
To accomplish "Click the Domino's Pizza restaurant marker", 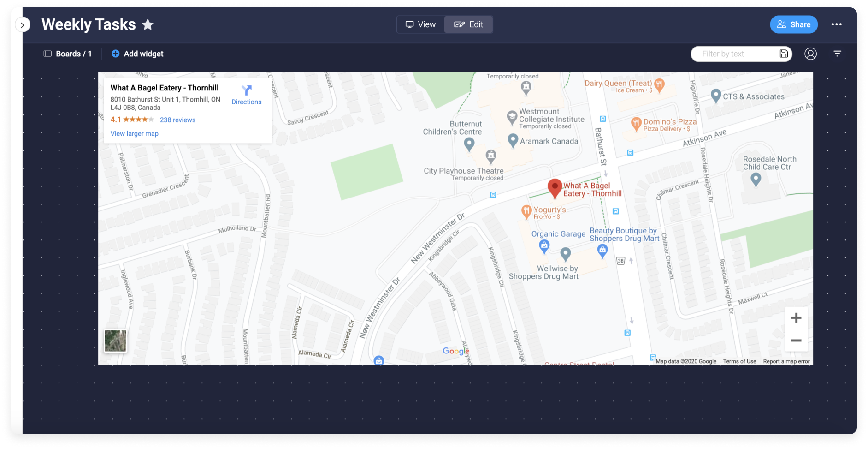I will pyautogui.click(x=636, y=124).
